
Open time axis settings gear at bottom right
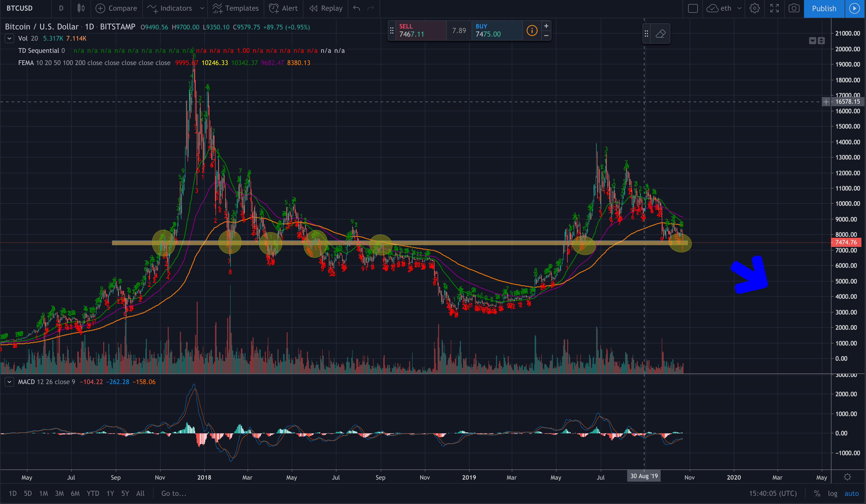coord(847,477)
